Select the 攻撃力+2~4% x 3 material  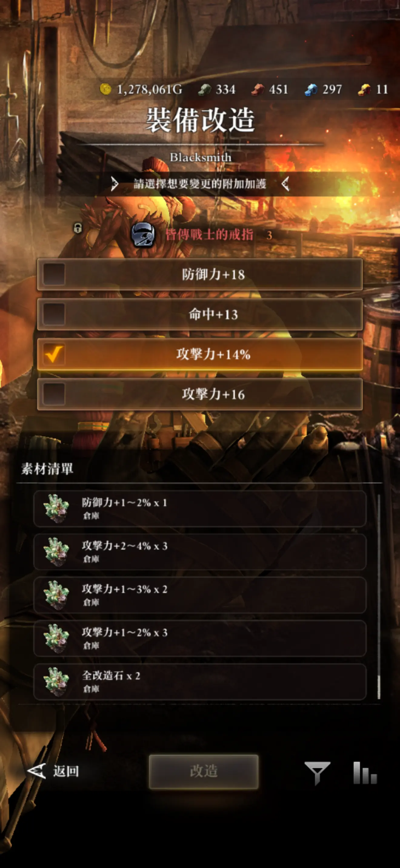click(200, 552)
